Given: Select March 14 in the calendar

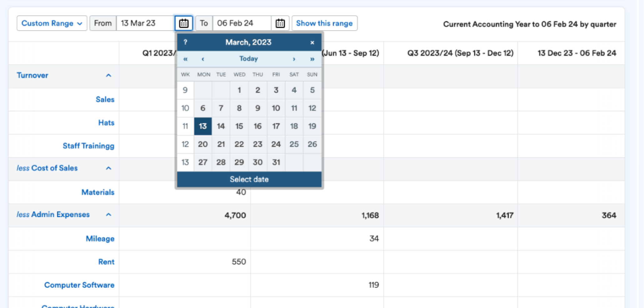Looking at the screenshot, I should click(221, 127).
